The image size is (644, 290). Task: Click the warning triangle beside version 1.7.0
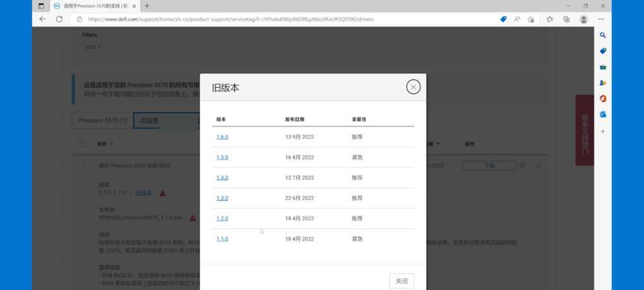[162, 193]
